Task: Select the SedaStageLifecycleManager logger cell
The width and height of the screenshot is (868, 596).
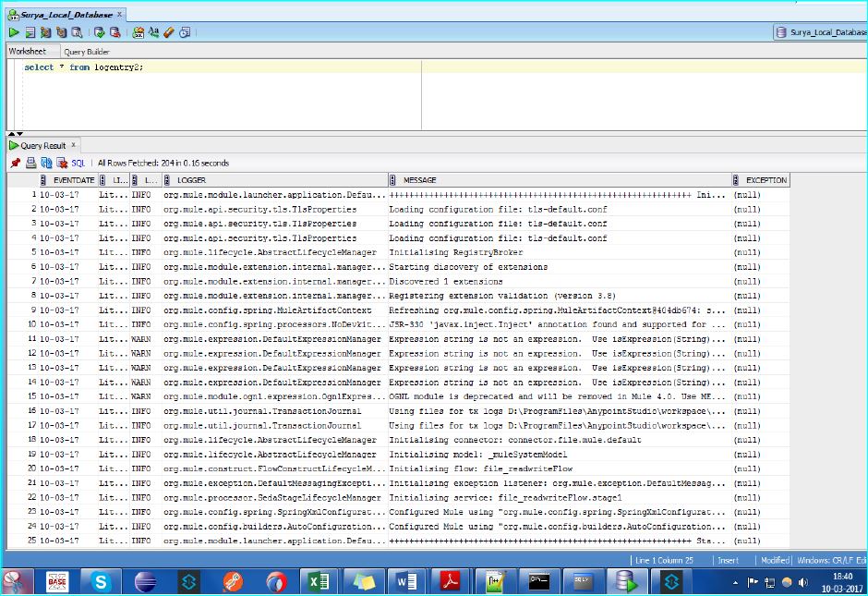Action: pyautogui.click(x=275, y=497)
